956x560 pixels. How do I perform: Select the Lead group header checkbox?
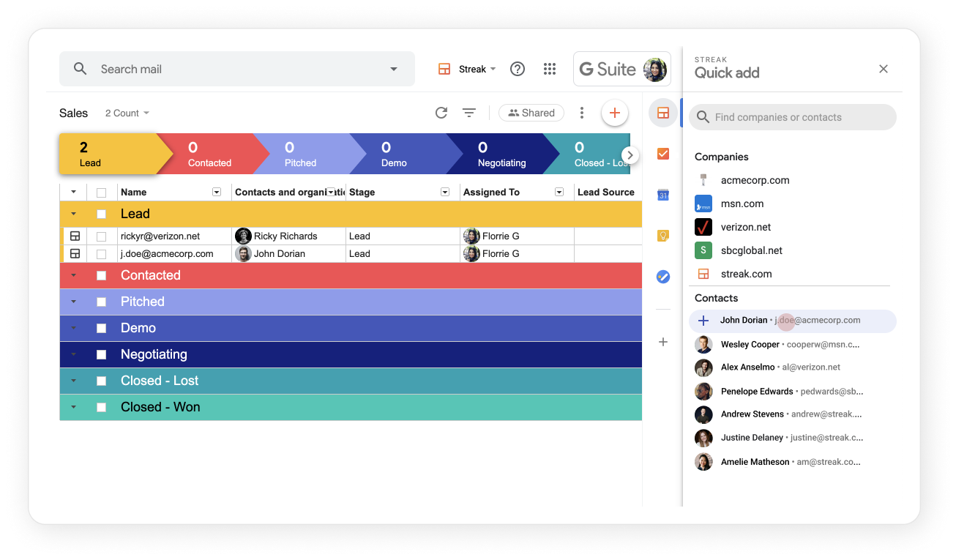[101, 214]
